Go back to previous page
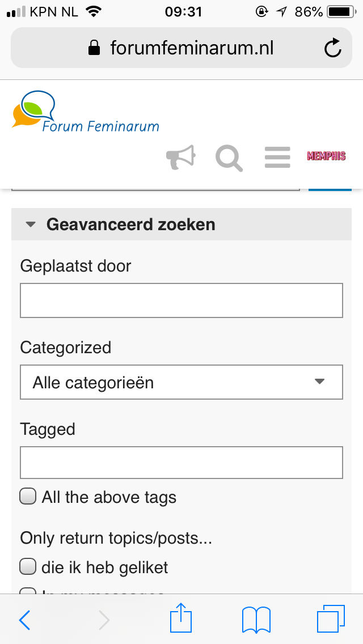Screen dimensions: 363x644 (x=24, y=620)
